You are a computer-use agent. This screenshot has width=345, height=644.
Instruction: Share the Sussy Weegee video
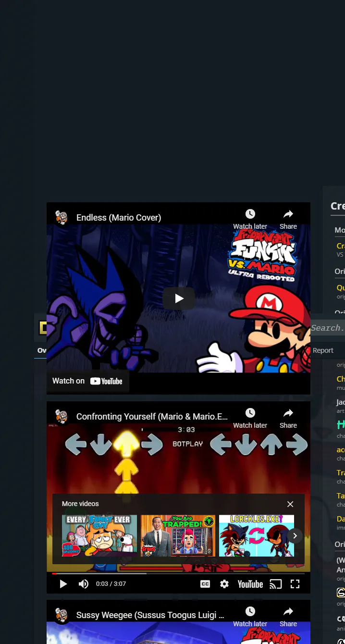[x=288, y=617]
